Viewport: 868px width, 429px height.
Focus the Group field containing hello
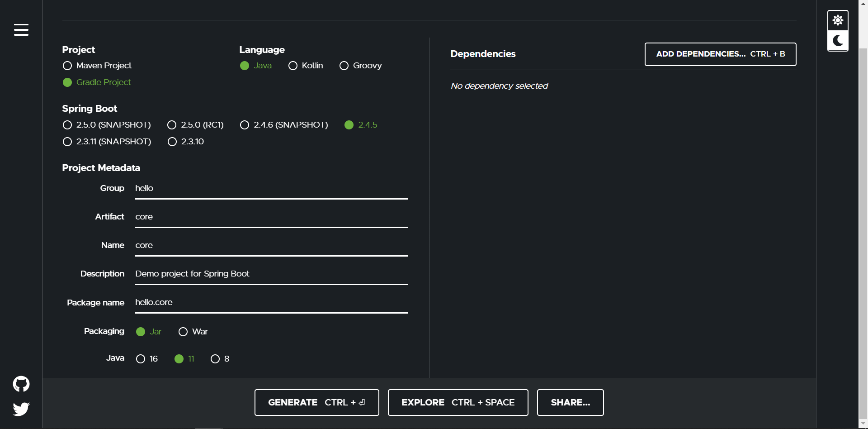[x=272, y=189]
